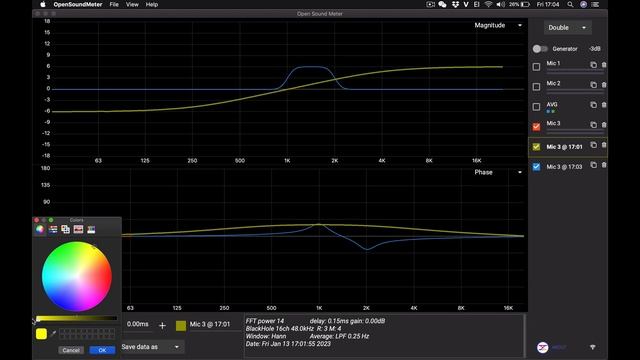The image size is (640, 360).
Task: Copy the live Mic 3 measurement
Action: coord(593,125)
